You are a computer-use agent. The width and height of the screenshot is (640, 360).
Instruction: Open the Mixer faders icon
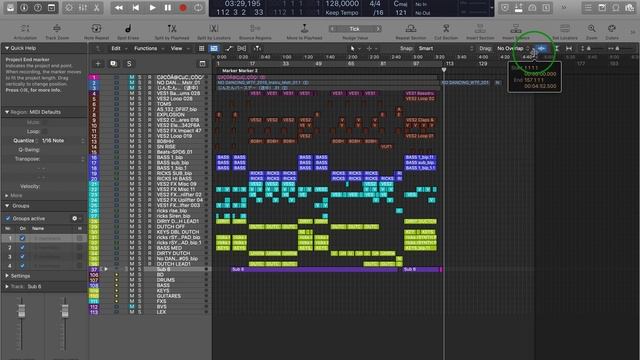click(x=83, y=8)
